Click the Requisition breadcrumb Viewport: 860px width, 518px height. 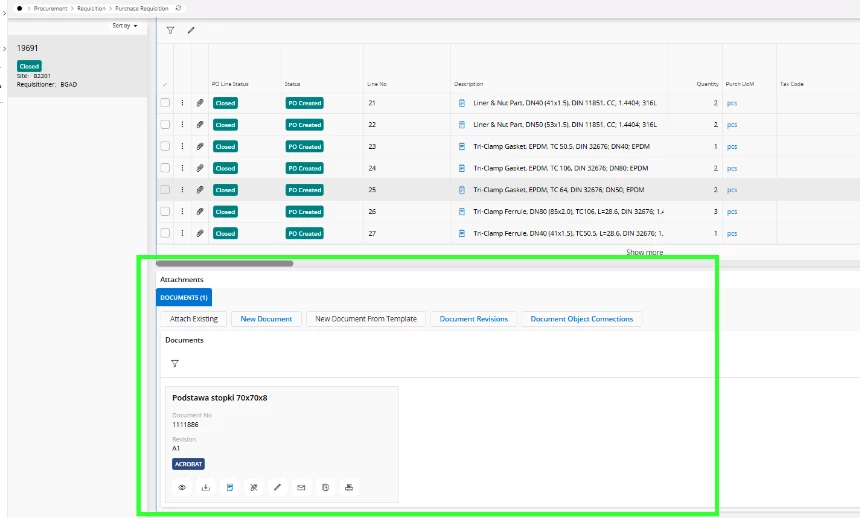coord(91,8)
